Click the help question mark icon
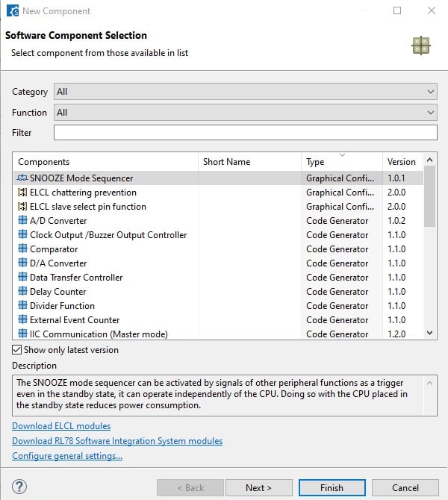The image size is (448, 500). point(20,487)
